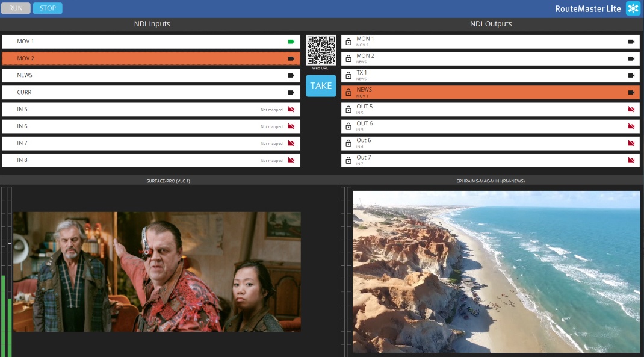Select the 'IN 6' input name
The height and width of the screenshot is (357, 644).
pyautogui.click(x=22, y=126)
